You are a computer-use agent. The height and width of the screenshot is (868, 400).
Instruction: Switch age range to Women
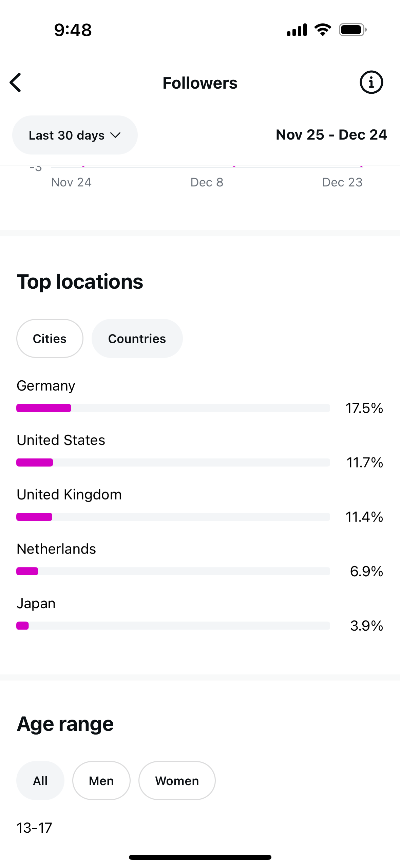tap(177, 781)
